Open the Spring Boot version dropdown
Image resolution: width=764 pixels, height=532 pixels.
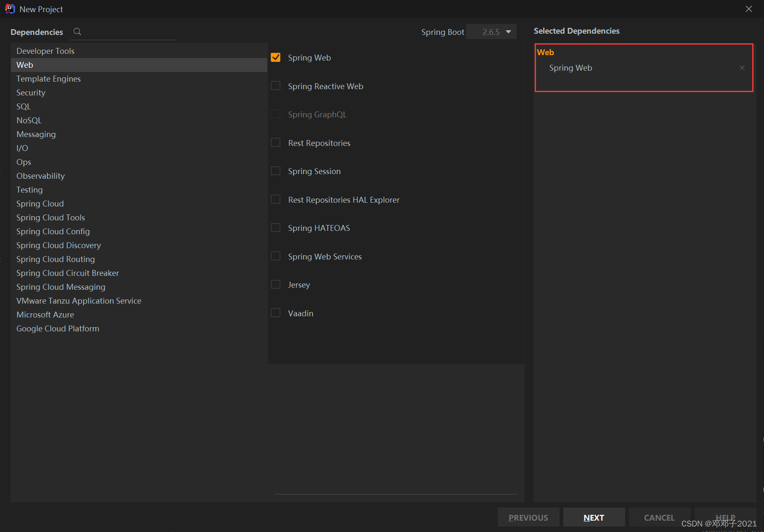point(491,32)
